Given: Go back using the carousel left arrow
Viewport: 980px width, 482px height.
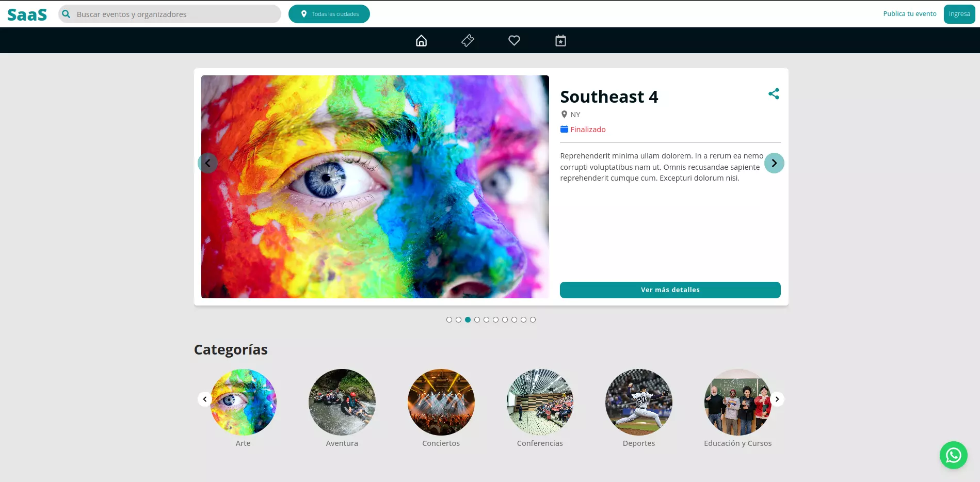Looking at the screenshot, I should click(208, 163).
